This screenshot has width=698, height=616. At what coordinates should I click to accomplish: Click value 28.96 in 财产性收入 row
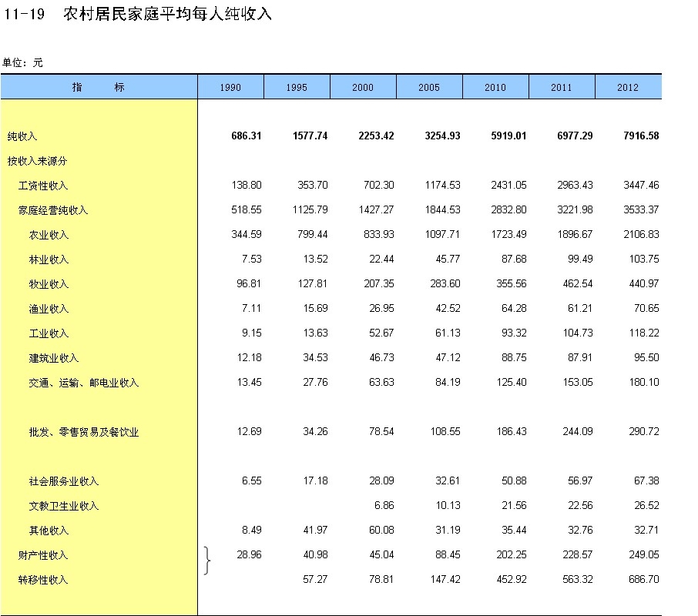pos(249,554)
